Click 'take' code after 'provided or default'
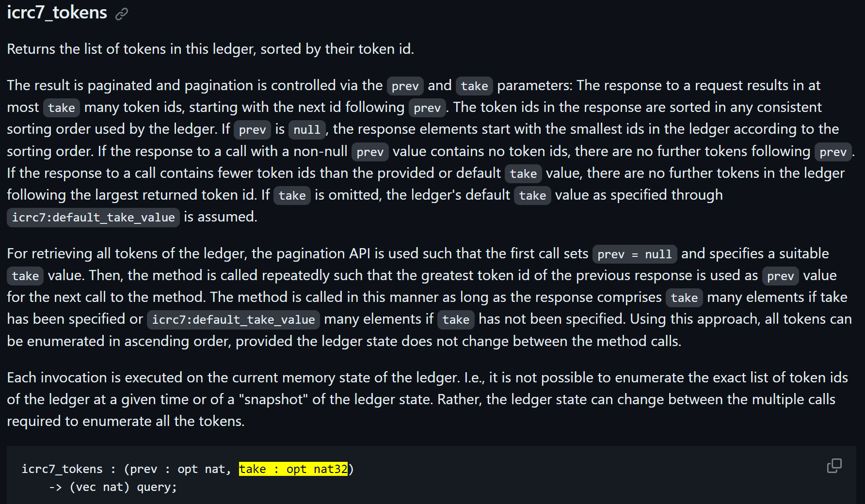865x504 pixels. pos(523,173)
